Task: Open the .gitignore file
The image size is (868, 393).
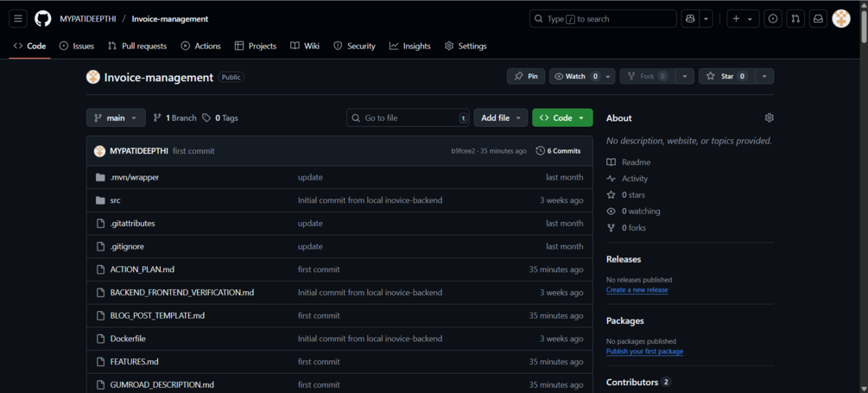Action: click(x=127, y=246)
